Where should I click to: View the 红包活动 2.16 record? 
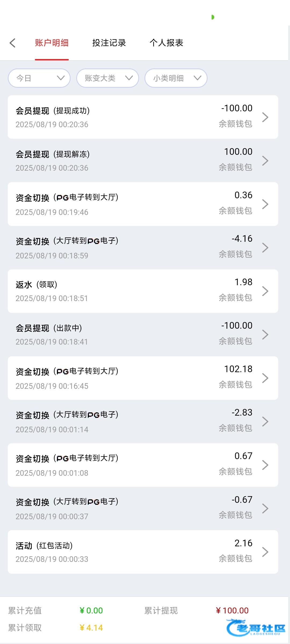pos(143,552)
